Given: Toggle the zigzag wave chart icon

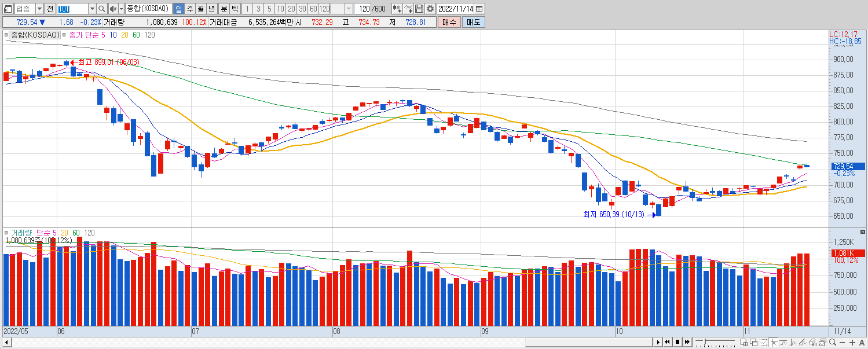Looking at the screenshot, I should (x=793, y=343).
